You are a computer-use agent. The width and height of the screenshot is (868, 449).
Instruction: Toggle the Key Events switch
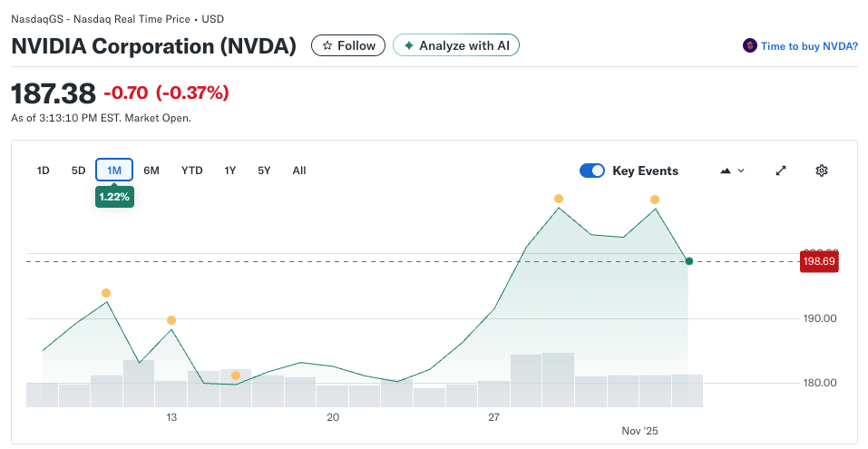coord(592,171)
